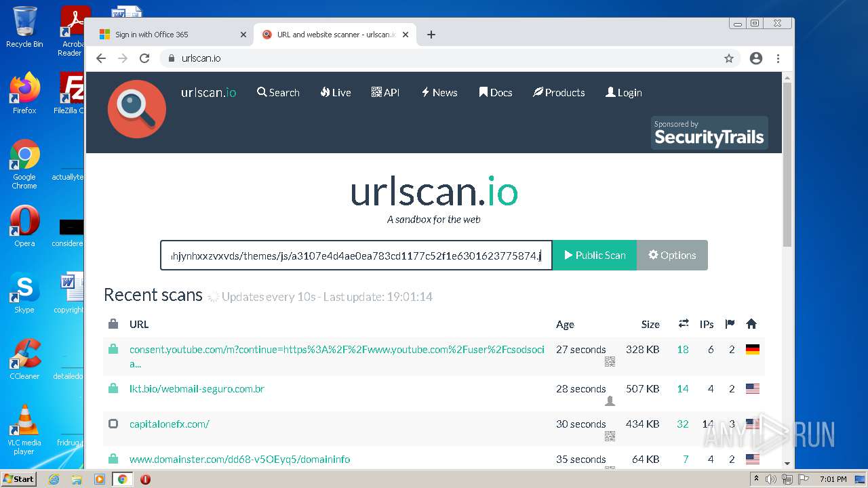
Task: Open the consent.youtube.com scan result
Action: click(337, 357)
